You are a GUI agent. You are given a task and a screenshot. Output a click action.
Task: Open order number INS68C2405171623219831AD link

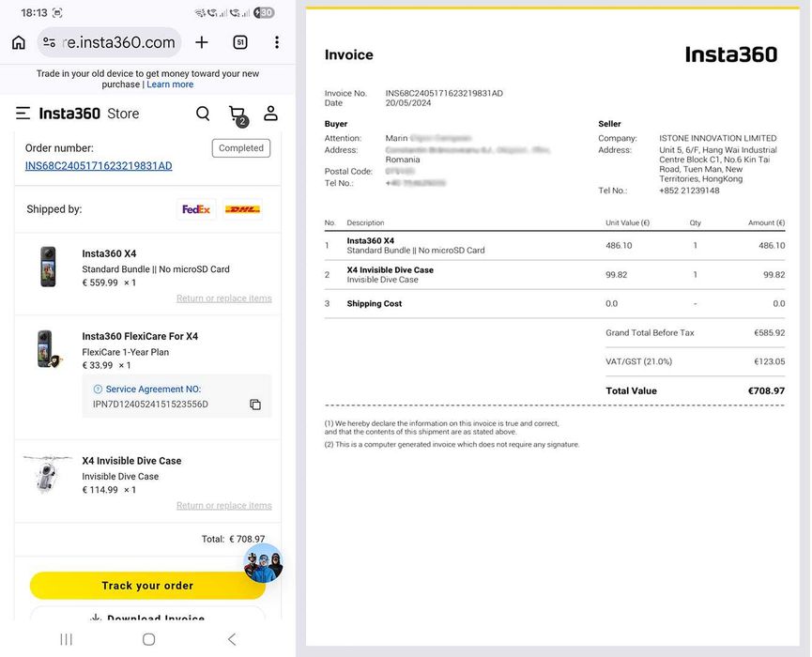(x=99, y=166)
